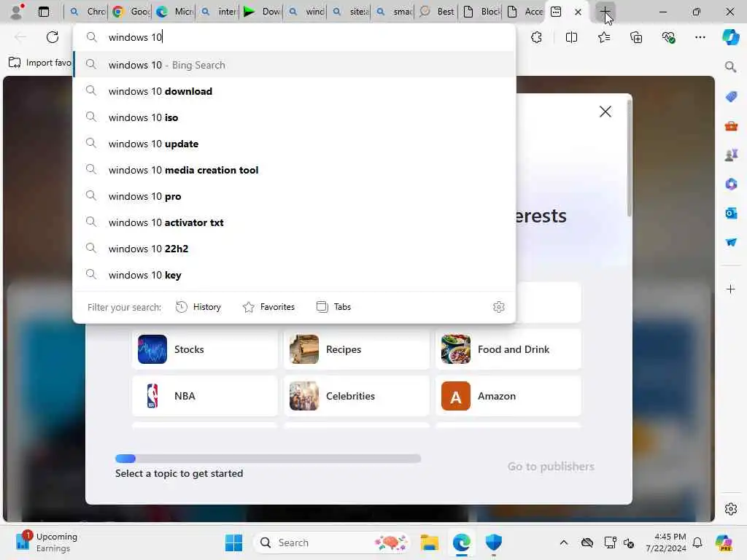Select the Stocks interest card

[205, 349]
